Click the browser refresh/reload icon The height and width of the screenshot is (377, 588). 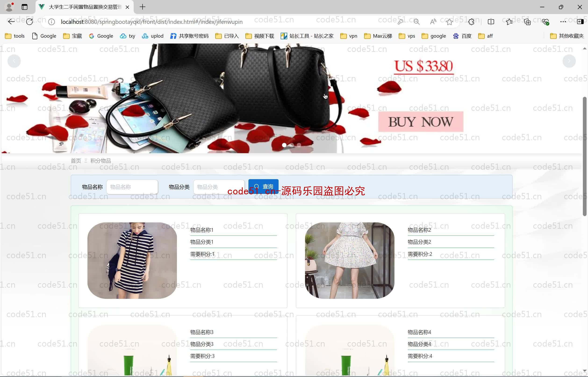(x=29, y=22)
